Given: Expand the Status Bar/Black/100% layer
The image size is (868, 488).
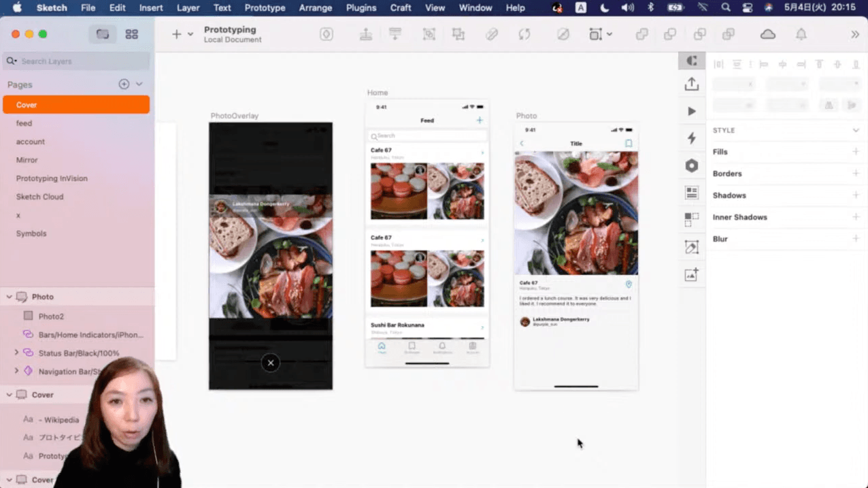Looking at the screenshot, I should [x=16, y=353].
